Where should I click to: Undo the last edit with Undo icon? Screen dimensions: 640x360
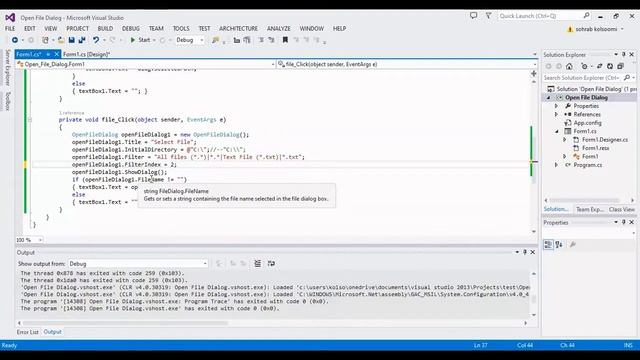coord(96,40)
